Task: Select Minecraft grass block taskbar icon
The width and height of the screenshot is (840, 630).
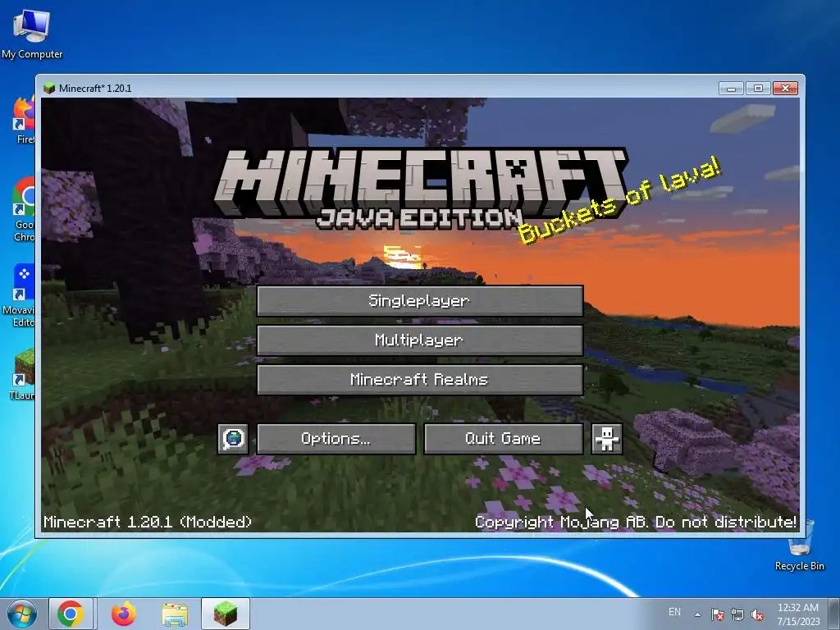Action: [226, 614]
